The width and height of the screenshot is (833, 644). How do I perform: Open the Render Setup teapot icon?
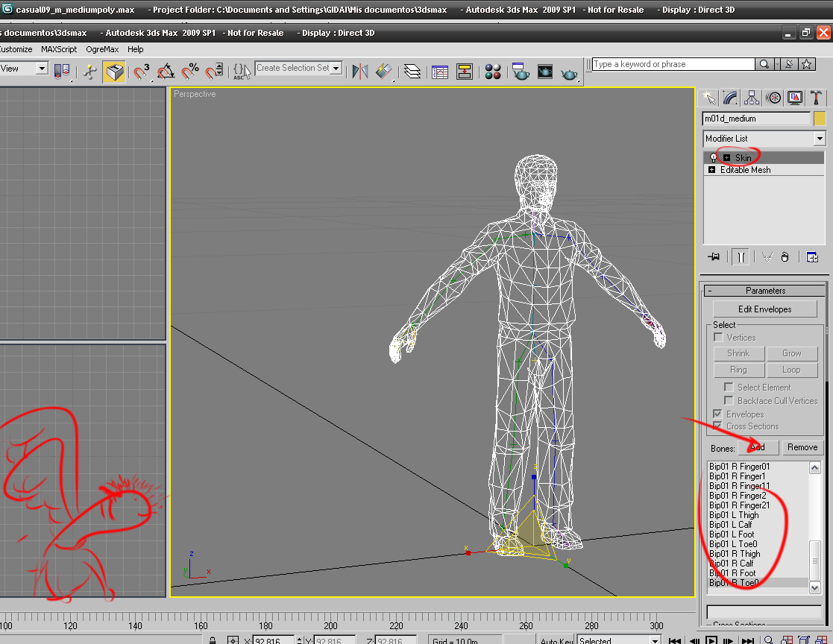tap(520, 72)
